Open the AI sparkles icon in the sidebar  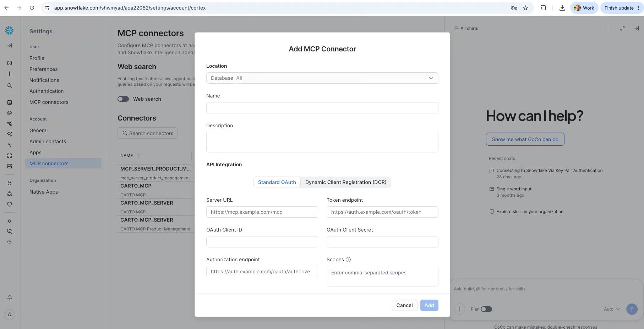[10, 134]
